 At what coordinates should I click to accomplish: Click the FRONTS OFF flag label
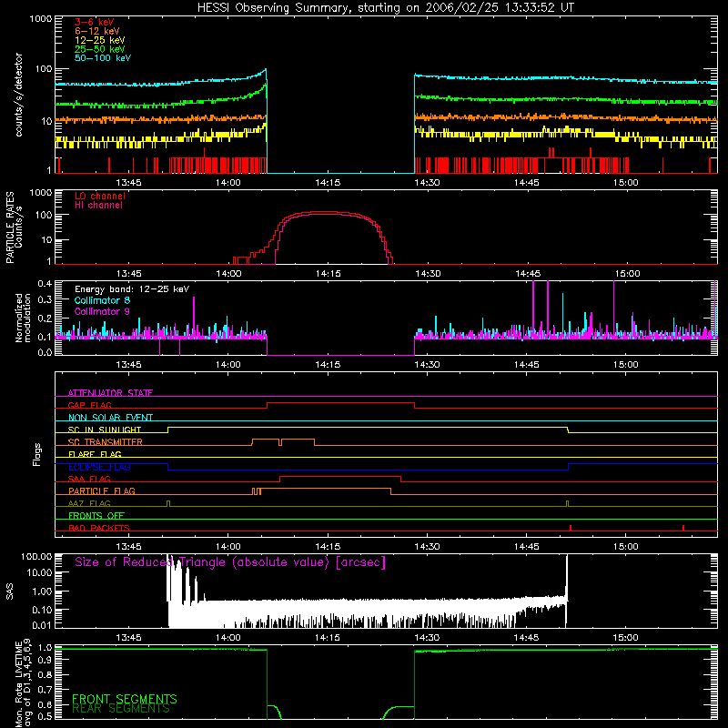96,516
